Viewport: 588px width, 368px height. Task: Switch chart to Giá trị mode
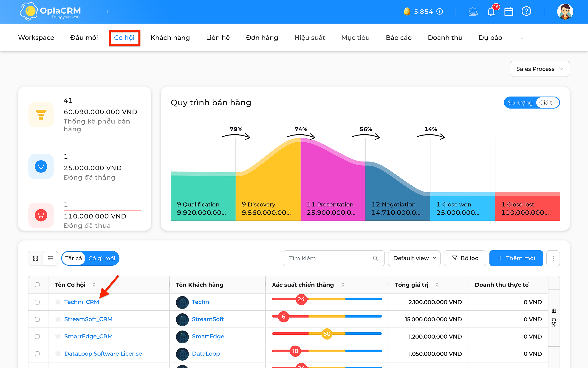coord(547,103)
